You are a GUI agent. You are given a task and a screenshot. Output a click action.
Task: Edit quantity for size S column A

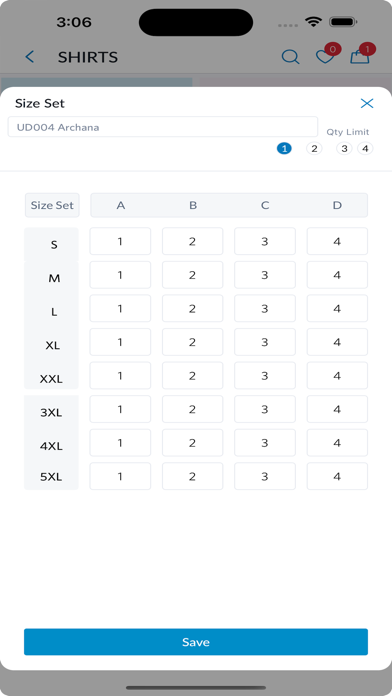click(120, 241)
